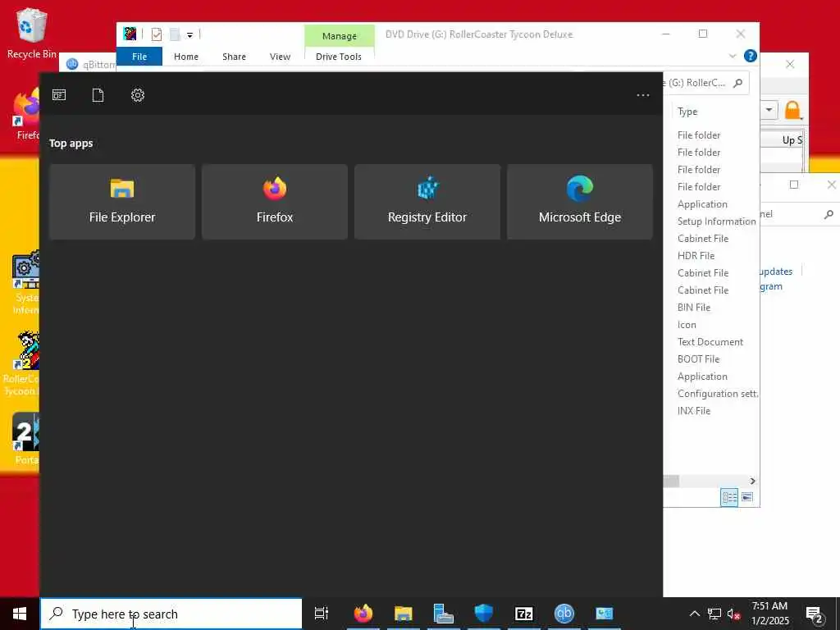This screenshot has height=630, width=840.
Task: Open the network tray icon
Action: [714, 614]
